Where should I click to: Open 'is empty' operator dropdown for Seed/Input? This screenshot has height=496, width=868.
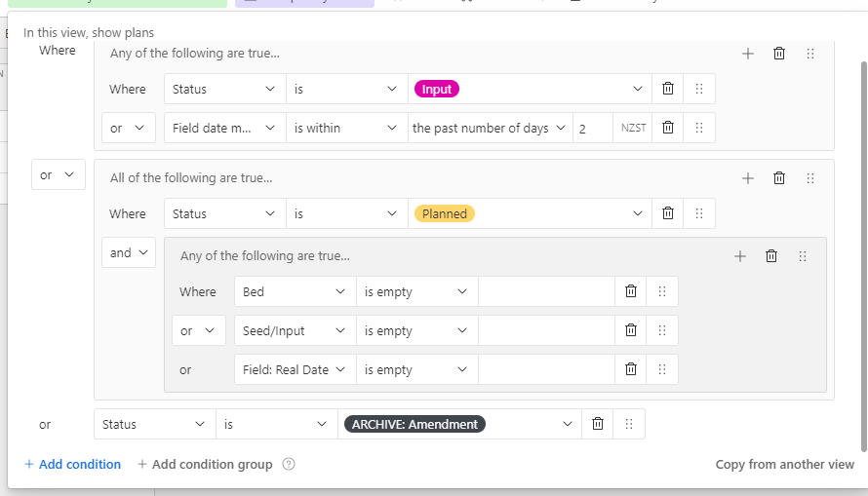tap(416, 330)
